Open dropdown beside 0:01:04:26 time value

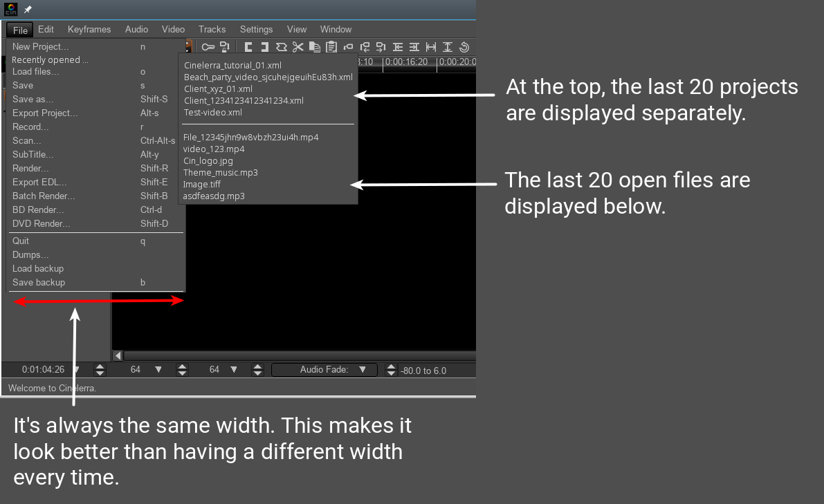[x=77, y=370]
